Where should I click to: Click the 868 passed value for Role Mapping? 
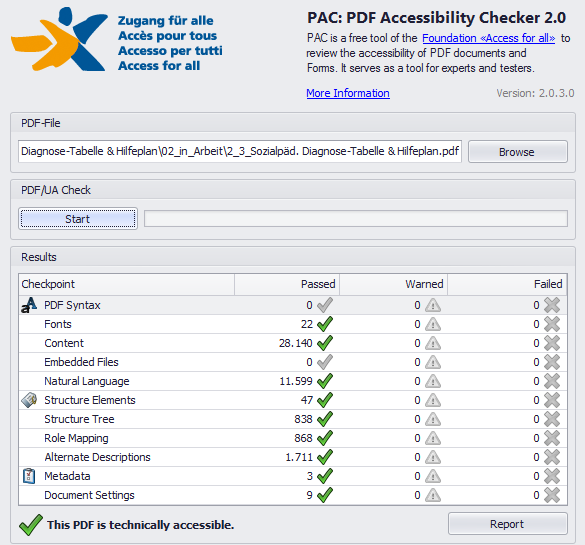pyautogui.click(x=303, y=438)
